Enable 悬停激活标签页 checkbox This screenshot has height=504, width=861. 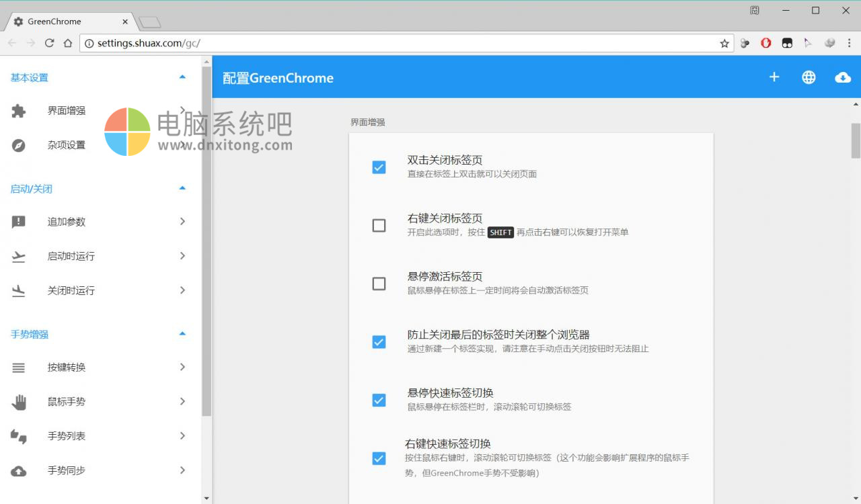tap(379, 284)
